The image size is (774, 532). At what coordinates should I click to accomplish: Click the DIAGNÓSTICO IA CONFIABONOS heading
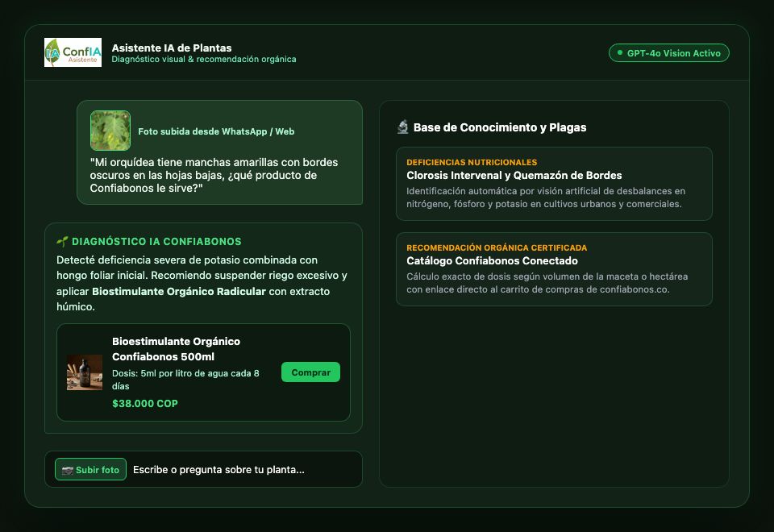pyautogui.click(x=156, y=241)
